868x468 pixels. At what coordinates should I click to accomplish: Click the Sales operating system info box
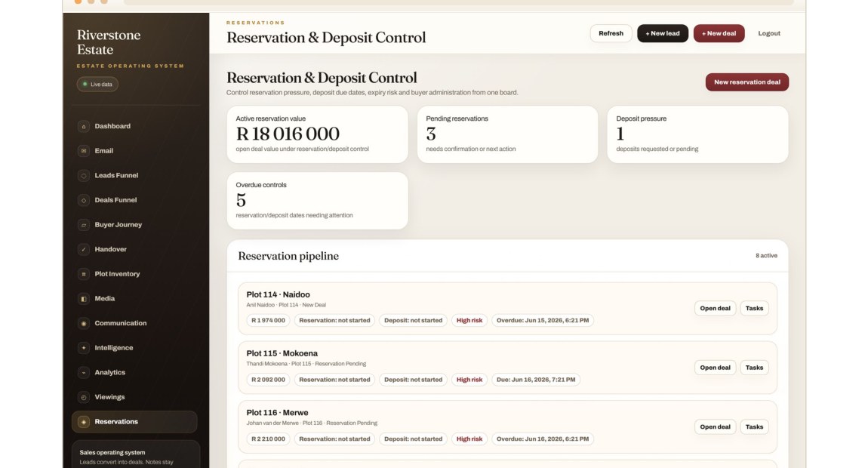coord(136,454)
